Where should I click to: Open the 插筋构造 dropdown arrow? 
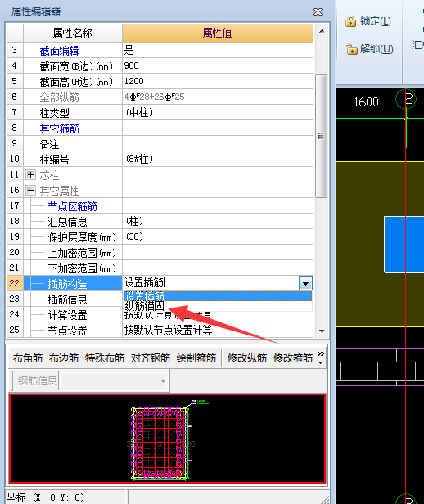(305, 283)
